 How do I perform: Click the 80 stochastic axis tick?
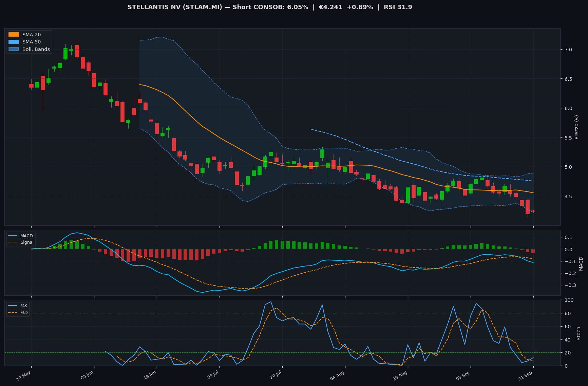[x=567, y=313]
